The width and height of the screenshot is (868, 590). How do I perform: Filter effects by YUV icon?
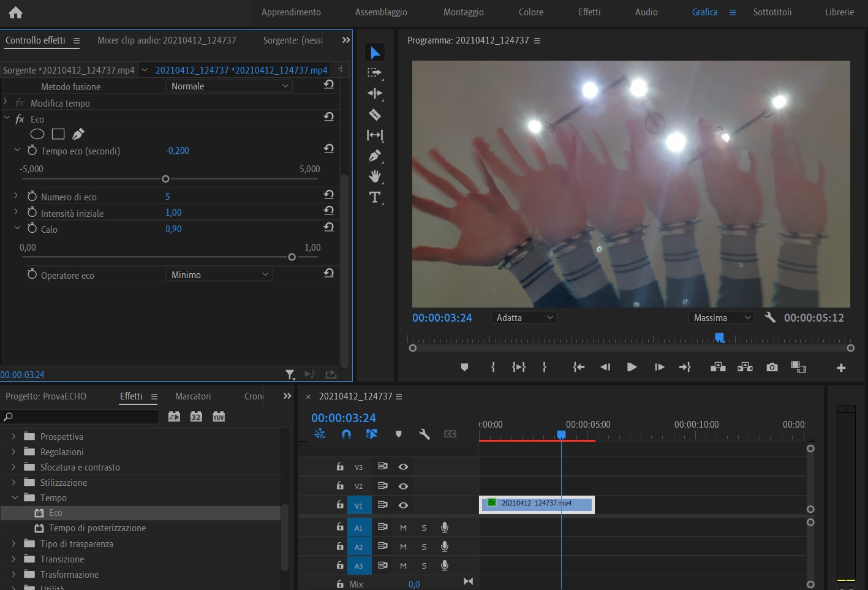[219, 417]
